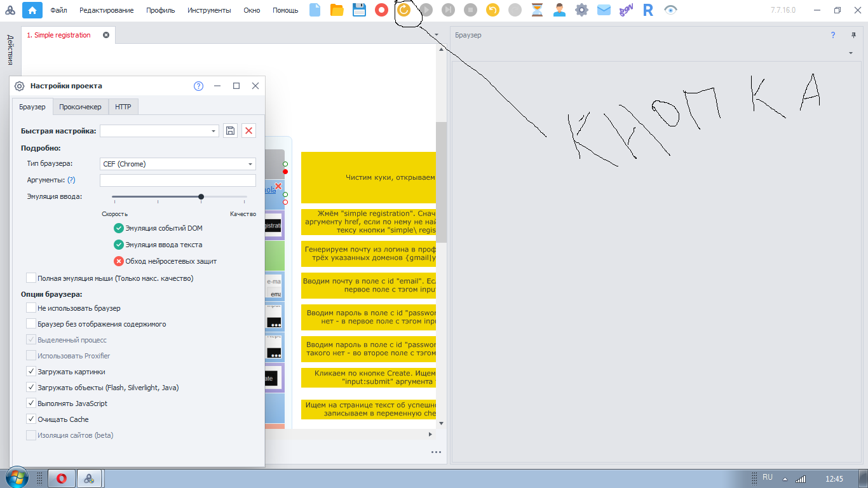The image size is (868, 488).
Task: Click the red record button in toolbar
Action: 381,10
